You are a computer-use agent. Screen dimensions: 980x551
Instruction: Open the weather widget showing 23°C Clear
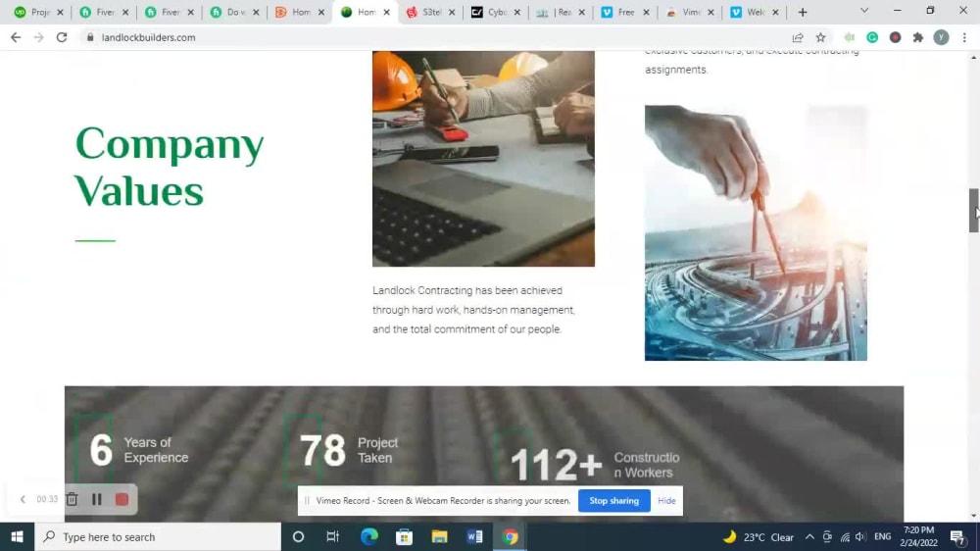tap(759, 536)
